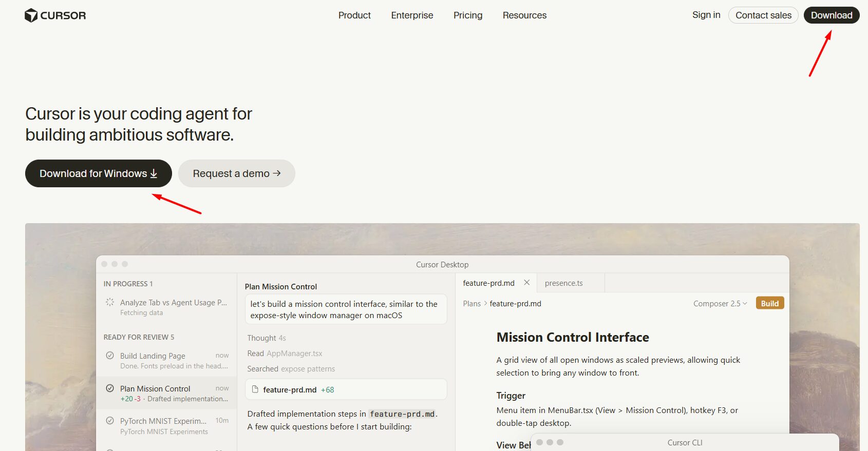Click the spinner icon beside Analyze Tab task
This screenshot has width=868, height=451.
110,302
